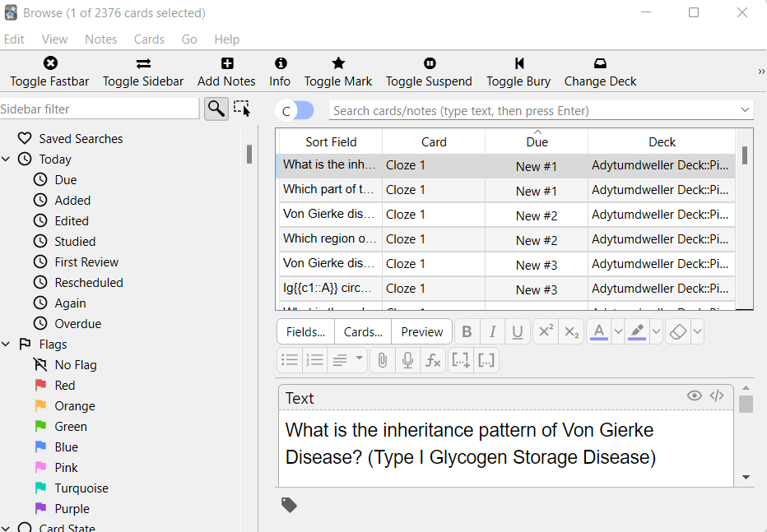Viewport: 767px width, 532px height.
Task: Click the Fields... button
Action: (x=305, y=332)
